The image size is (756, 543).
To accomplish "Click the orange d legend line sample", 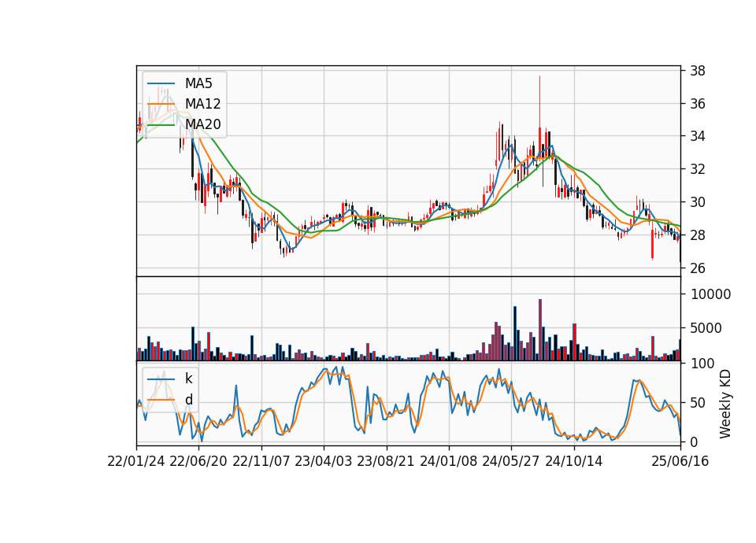I will 161,400.
